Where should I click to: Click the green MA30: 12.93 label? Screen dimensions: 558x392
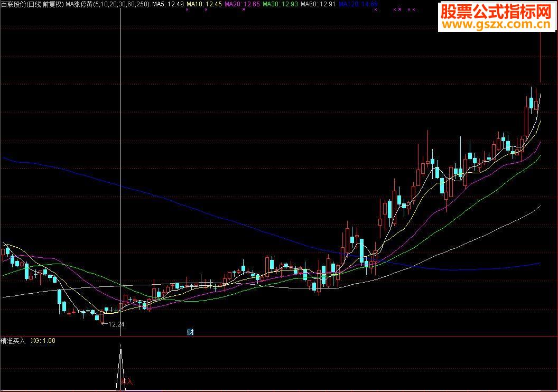(x=281, y=4)
